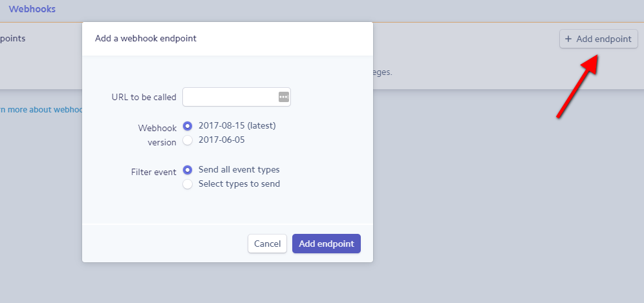Click the three-dots icon in URL field
The width and height of the screenshot is (644, 303).
pos(283,97)
